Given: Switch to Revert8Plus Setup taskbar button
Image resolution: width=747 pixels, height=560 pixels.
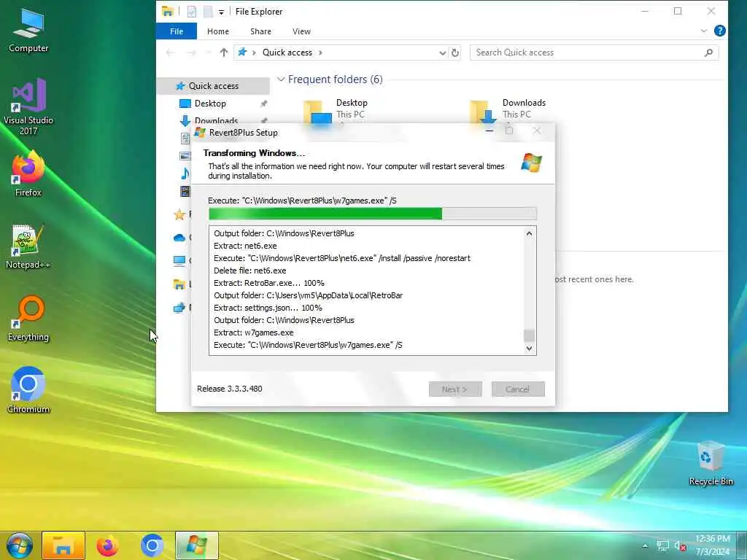Looking at the screenshot, I should pos(197,545).
